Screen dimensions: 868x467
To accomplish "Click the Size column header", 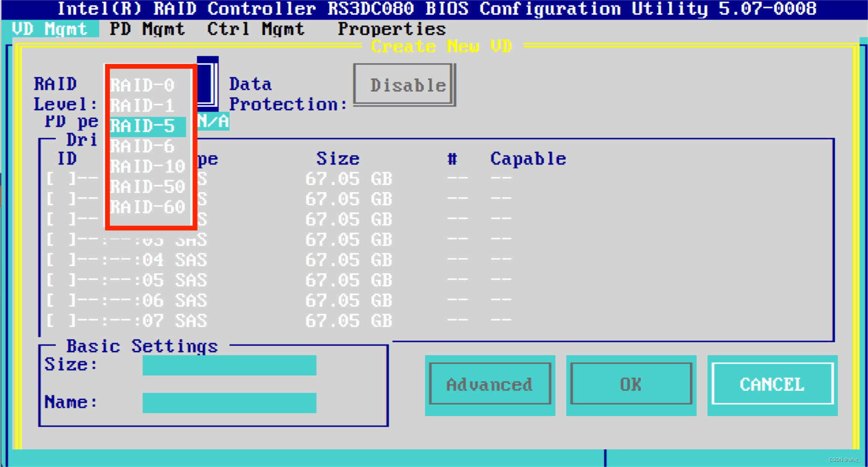I will (x=338, y=159).
